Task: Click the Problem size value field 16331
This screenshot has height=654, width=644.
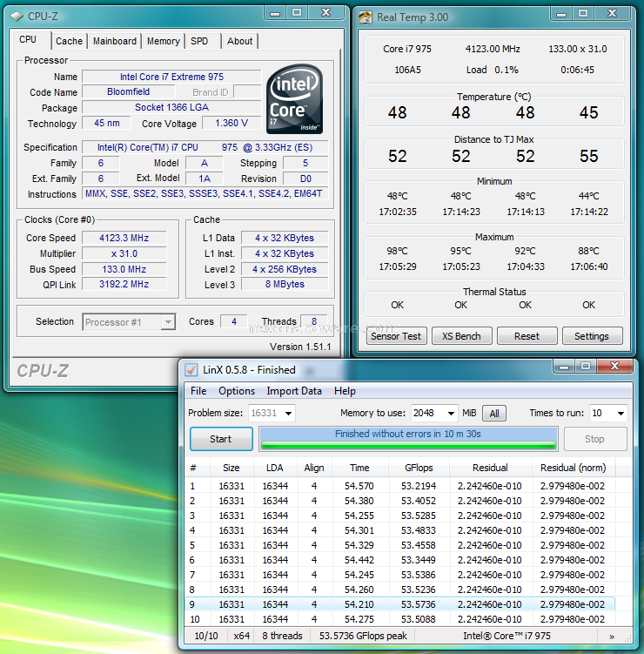Action: [x=265, y=414]
